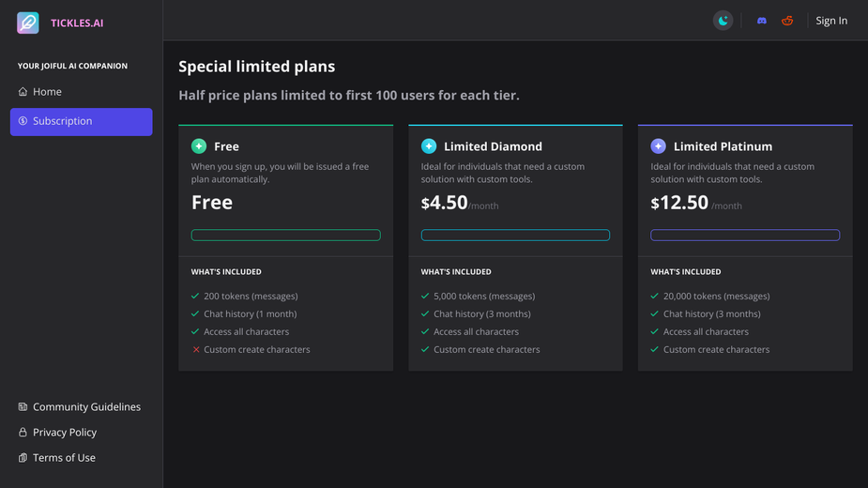868x488 pixels.
Task: Click the purple-outlined button under Limited Platinum
Action: point(745,235)
